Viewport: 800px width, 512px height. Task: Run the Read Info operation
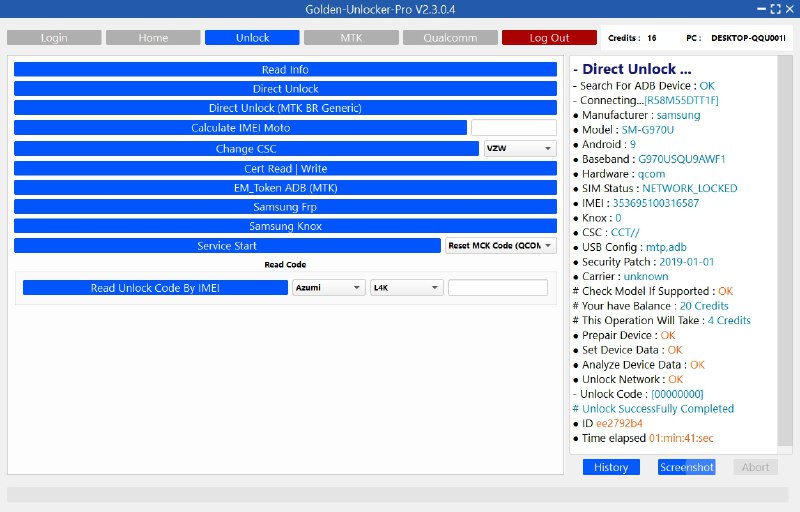tap(285, 69)
